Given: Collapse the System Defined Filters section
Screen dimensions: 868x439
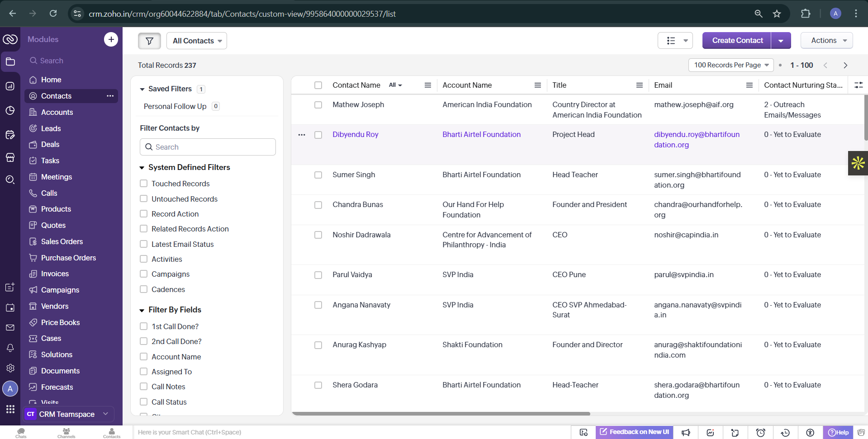Looking at the screenshot, I should click(142, 168).
